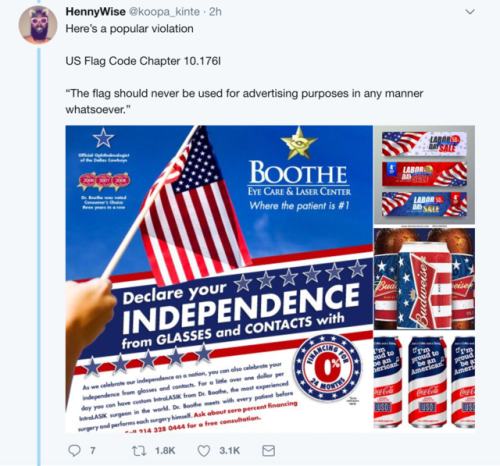Open Labor Day Sale banners image
This screenshot has height=466, width=500.
[424, 175]
